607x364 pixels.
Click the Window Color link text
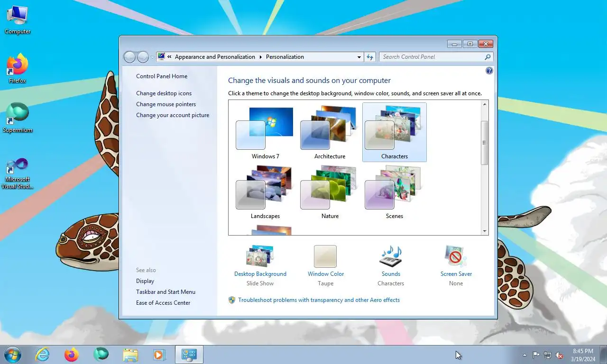(x=326, y=274)
